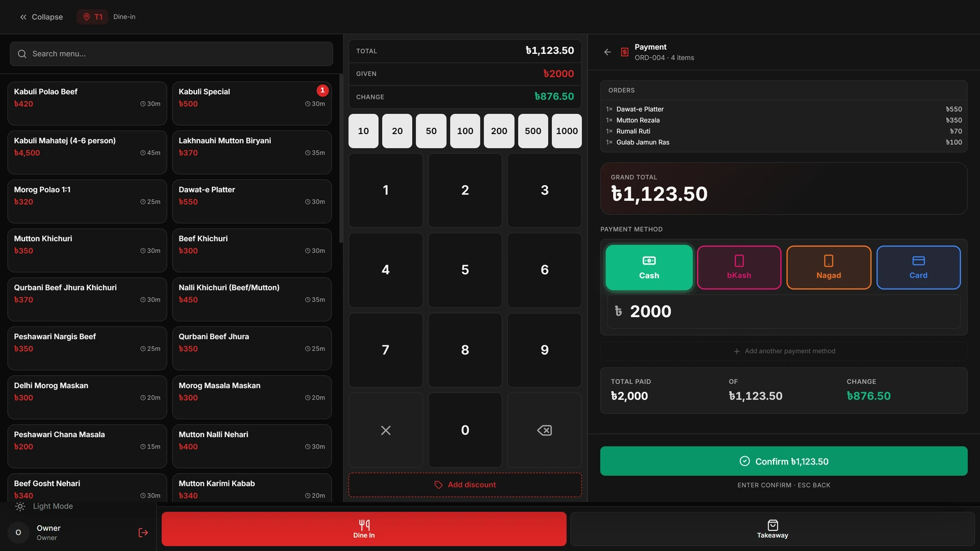Add Nalli Khichuri (Beef/Mutton) item
Screen dimensions: 980x551
pos(252,299)
